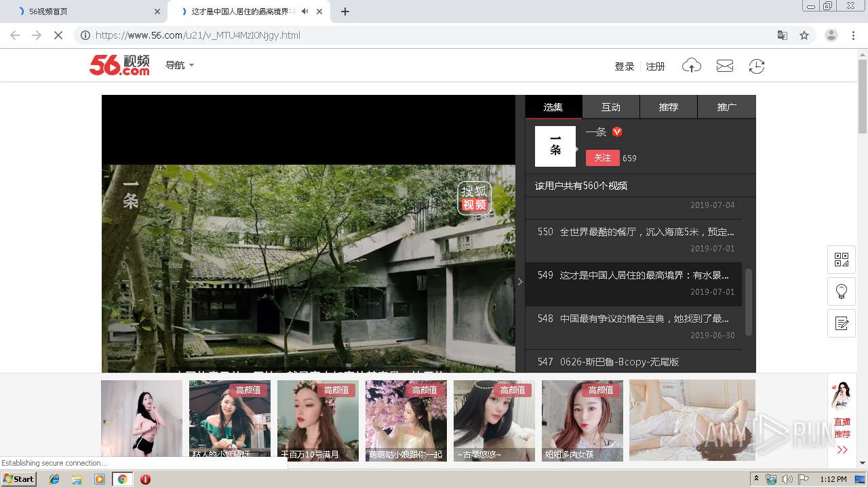Click the volume icon in system tray
868x488 pixels.
click(x=787, y=479)
